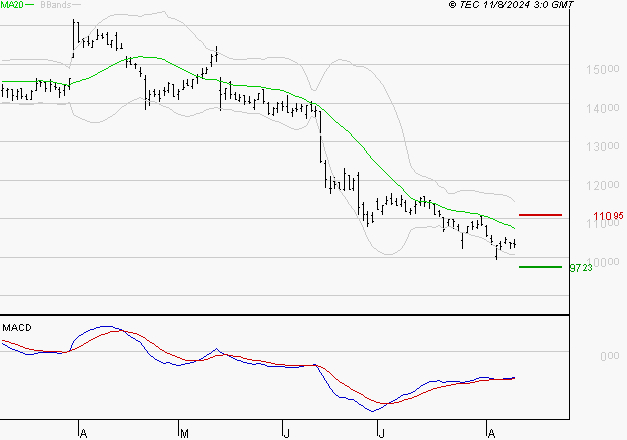Click the 0.00 MACD axis label

pyautogui.click(x=610, y=356)
